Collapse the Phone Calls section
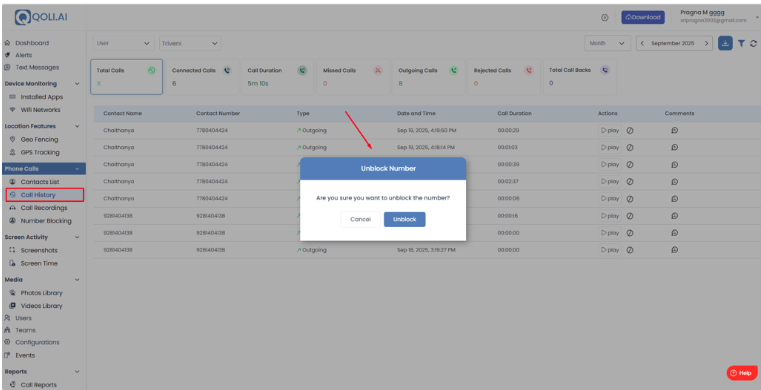 (77, 169)
